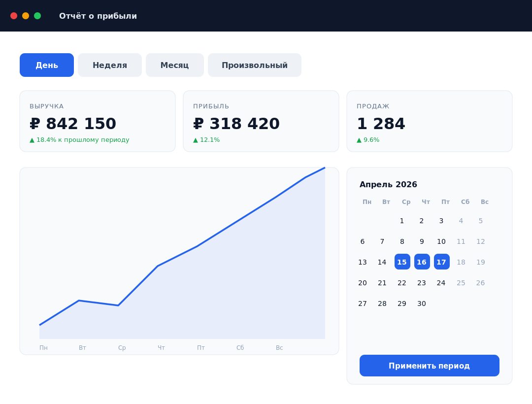Image resolution: width=532 pixels, height=404 pixels.
Task: Select the highlighted date 15 in calendar
Action: click(402, 262)
